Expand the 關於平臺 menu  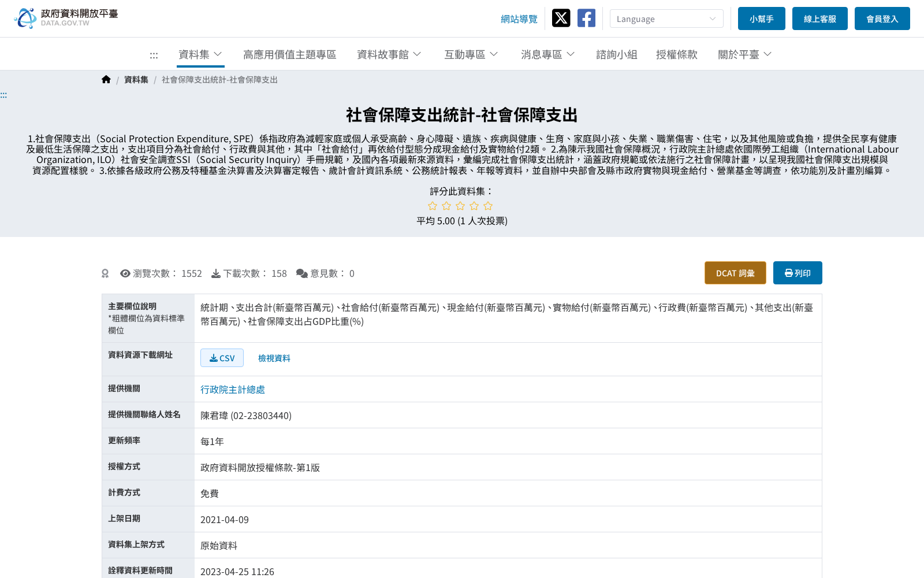tap(744, 54)
